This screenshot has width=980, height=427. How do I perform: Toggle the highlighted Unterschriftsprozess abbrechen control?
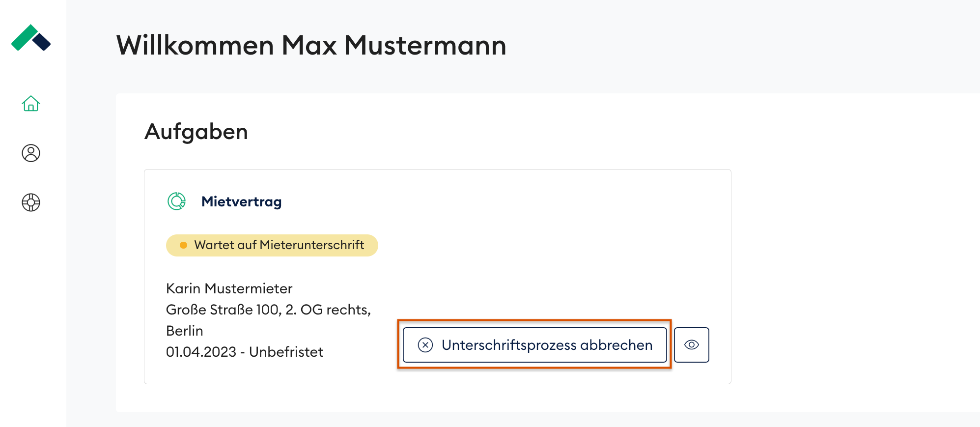(534, 344)
